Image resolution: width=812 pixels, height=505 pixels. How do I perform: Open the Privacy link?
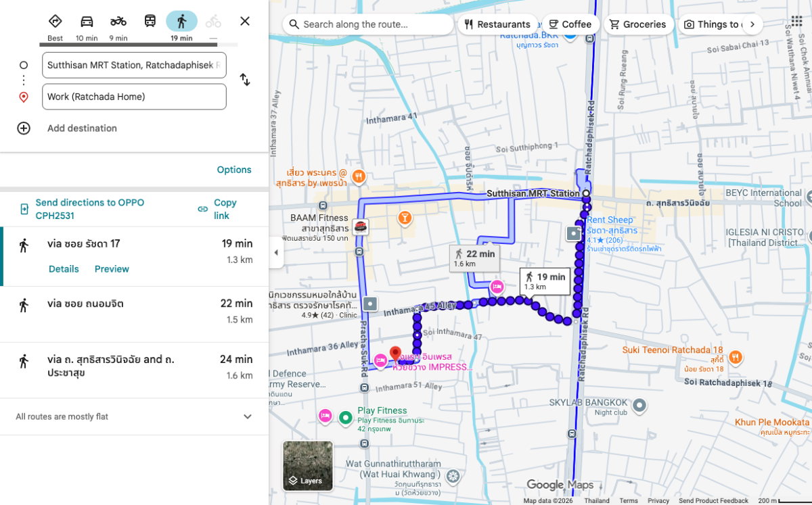pyautogui.click(x=658, y=501)
